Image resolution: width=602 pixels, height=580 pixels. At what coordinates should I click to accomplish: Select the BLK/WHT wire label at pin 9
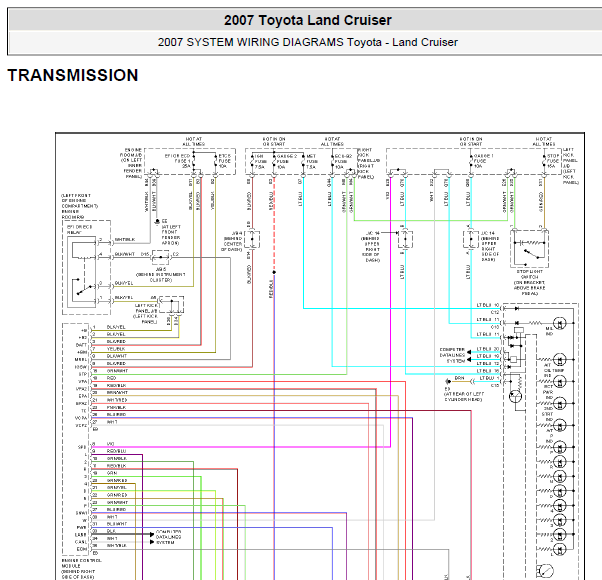click(x=116, y=356)
